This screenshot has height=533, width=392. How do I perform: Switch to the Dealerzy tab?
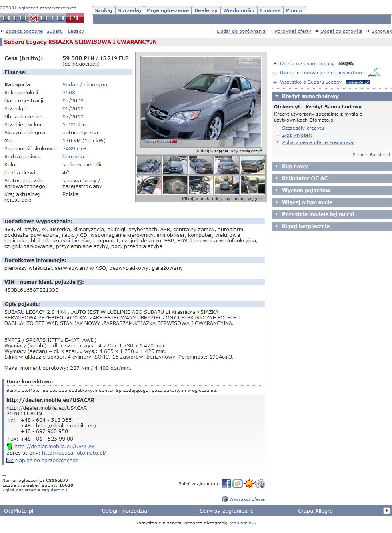pyautogui.click(x=206, y=10)
